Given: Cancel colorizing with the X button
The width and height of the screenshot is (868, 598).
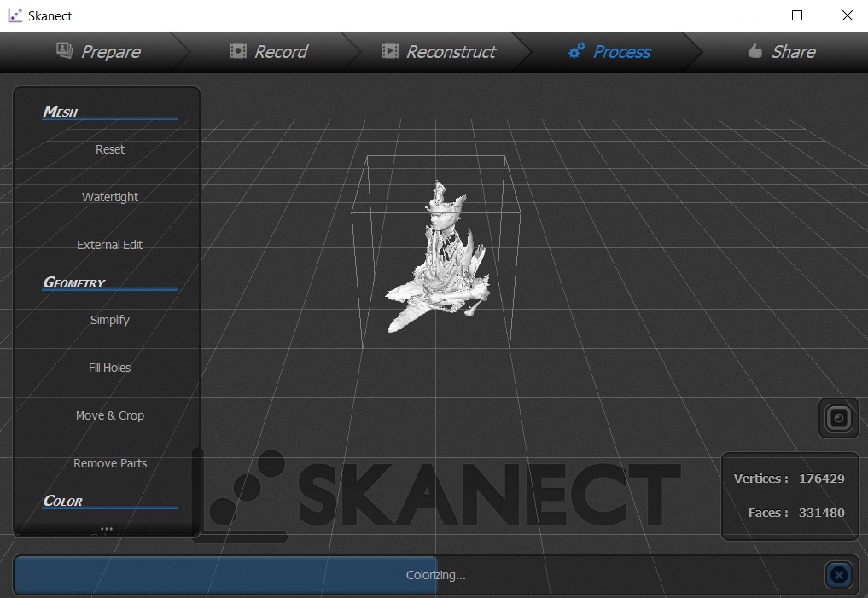Looking at the screenshot, I should tap(839, 575).
